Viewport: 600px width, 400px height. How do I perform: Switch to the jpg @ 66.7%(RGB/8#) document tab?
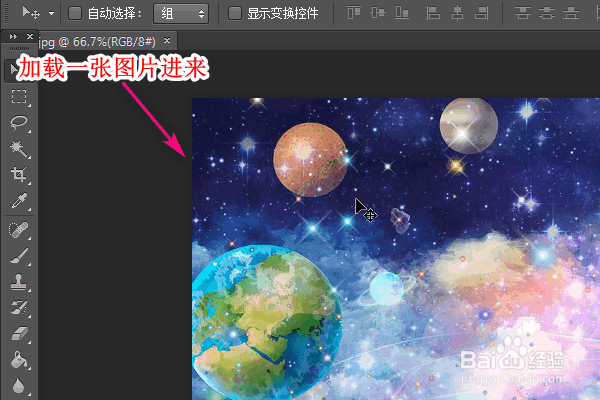coord(97,41)
